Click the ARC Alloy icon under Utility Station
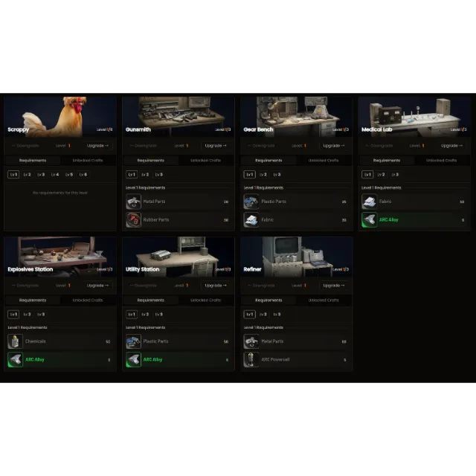Screen dimensions: 476x476 [133, 360]
